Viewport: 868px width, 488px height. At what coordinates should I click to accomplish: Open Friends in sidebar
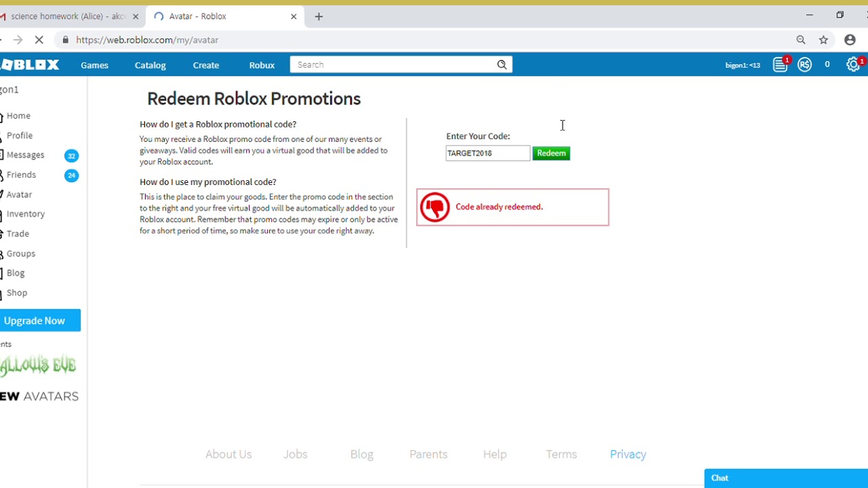pos(21,175)
